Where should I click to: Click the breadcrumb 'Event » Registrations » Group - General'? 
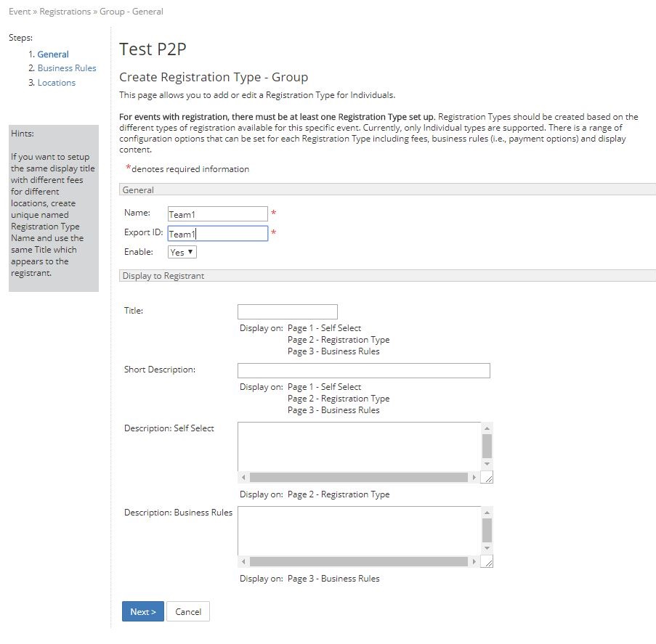(x=86, y=12)
